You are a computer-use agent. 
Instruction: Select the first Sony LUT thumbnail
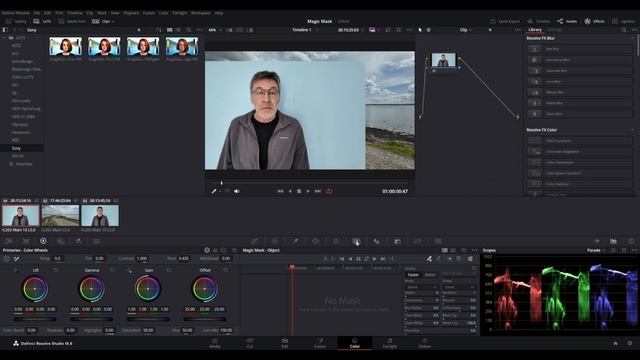click(65, 47)
